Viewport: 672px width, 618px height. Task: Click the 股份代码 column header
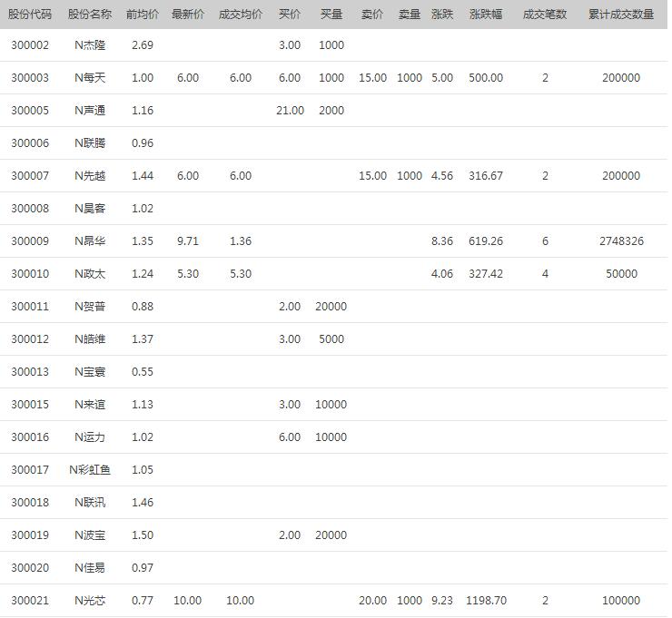pyautogui.click(x=30, y=15)
